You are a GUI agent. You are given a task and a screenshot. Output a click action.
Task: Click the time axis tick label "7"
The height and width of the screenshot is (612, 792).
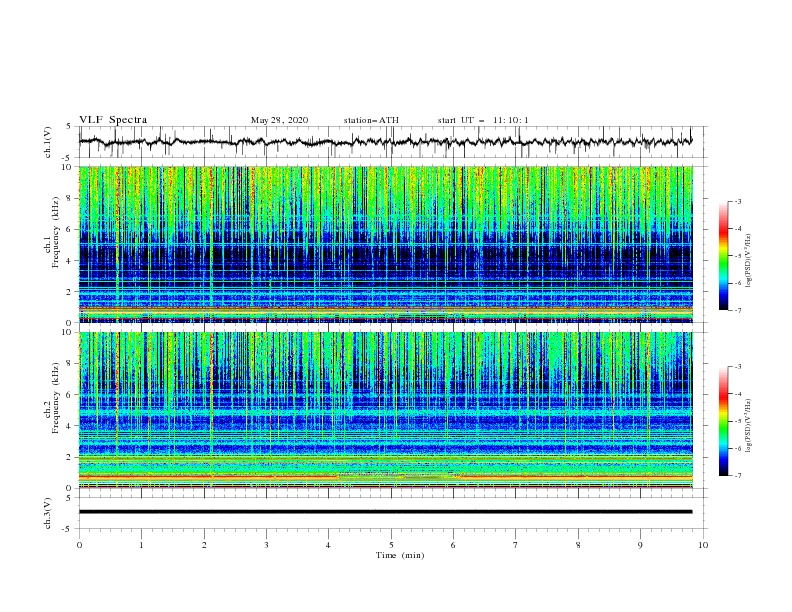click(x=516, y=545)
